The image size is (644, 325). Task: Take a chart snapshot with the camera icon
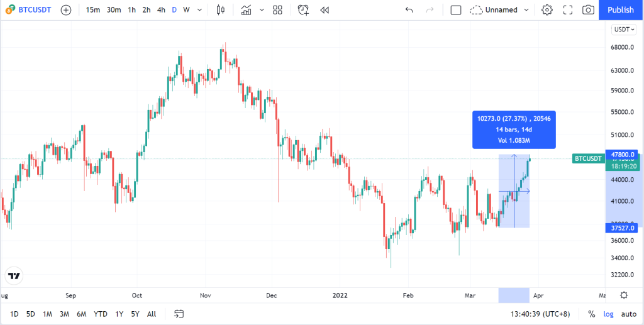point(589,10)
